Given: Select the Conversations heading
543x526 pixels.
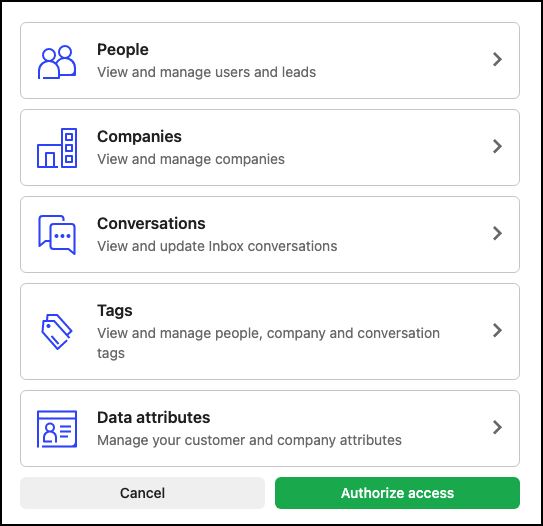Looking at the screenshot, I should (x=151, y=223).
